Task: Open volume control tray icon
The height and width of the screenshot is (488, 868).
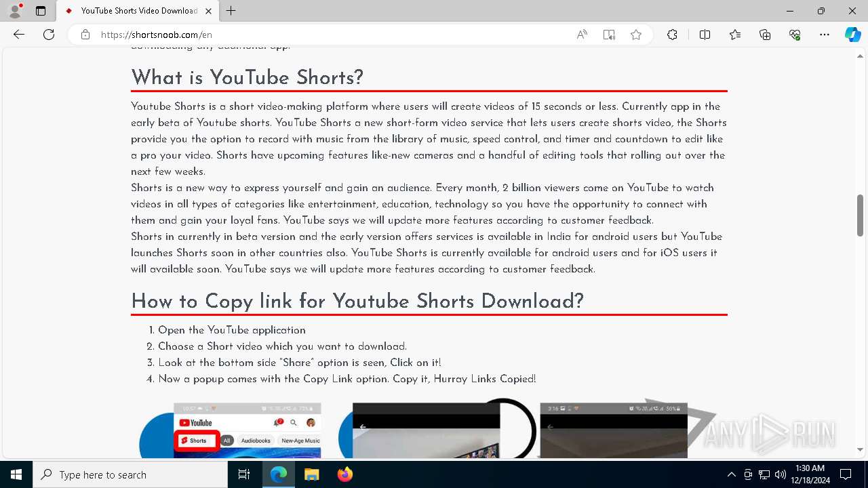Action: [x=780, y=474]
